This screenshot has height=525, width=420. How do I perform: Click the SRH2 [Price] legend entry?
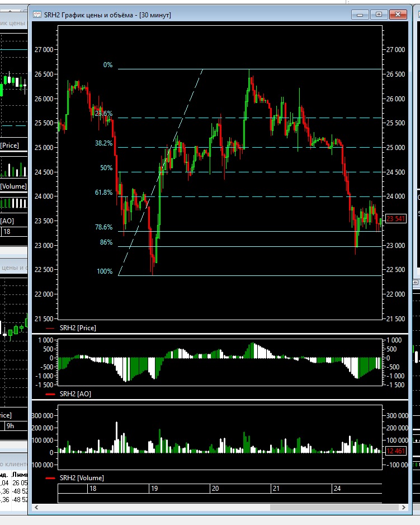78,328
